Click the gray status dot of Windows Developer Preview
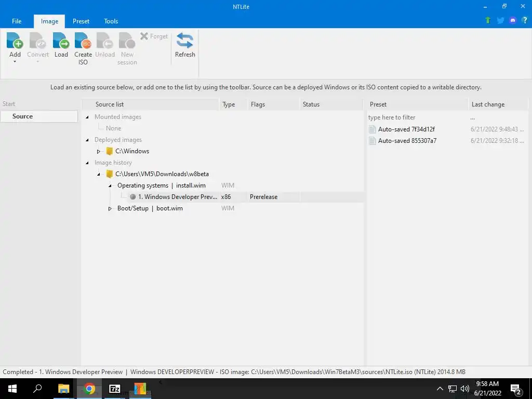The width and height of the screenshot is (532, 399). (x=133, y=197)
